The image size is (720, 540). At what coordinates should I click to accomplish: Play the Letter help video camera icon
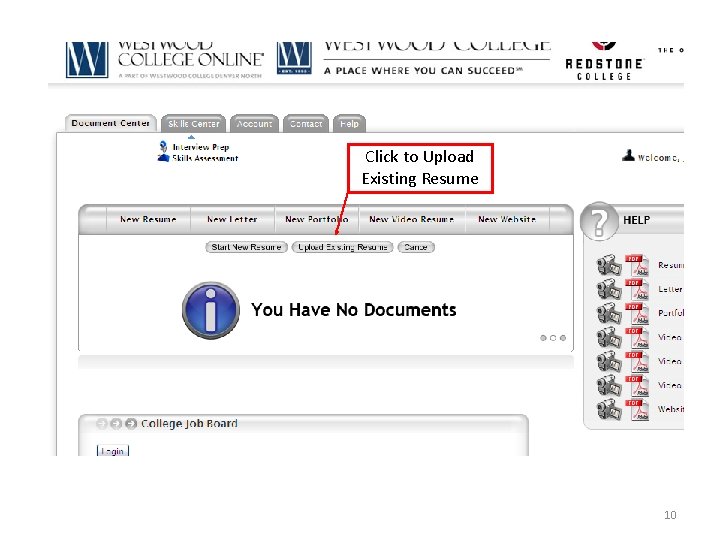point(609,289)
